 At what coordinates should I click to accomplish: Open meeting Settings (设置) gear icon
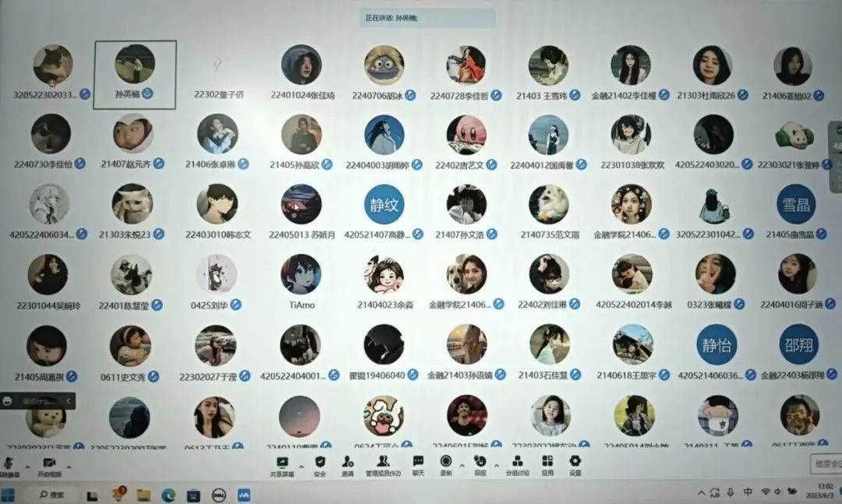click(x=575, y=463)
